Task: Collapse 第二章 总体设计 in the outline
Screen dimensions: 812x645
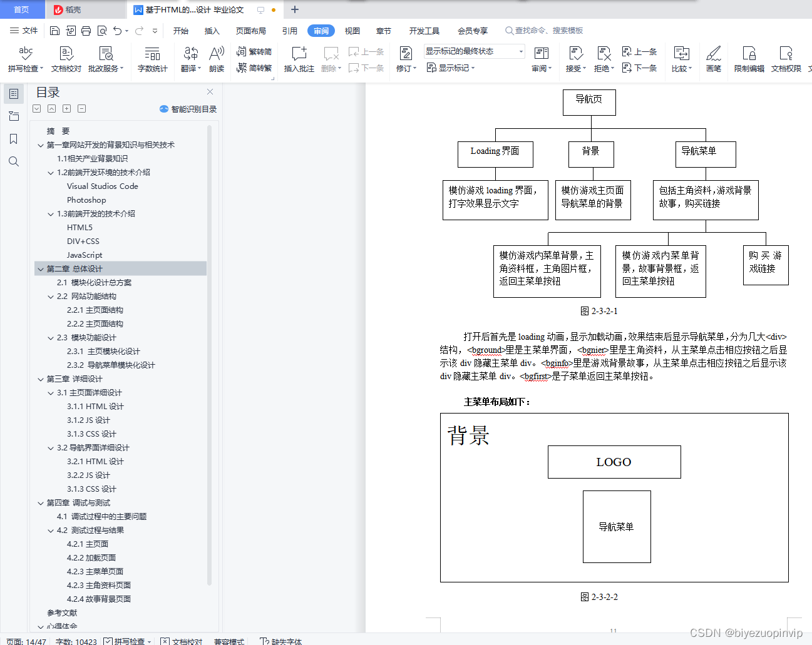Action: click(40, 268)
